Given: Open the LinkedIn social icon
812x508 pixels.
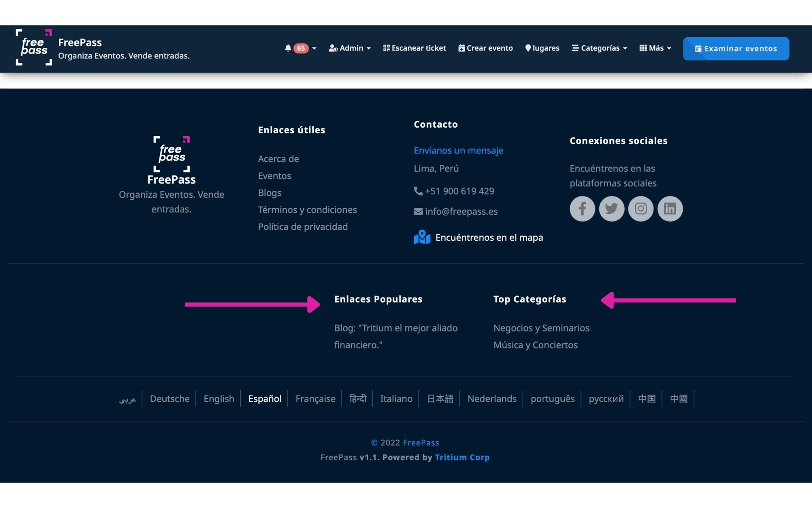Looking at the screenshot, I should tap(669, 209).
